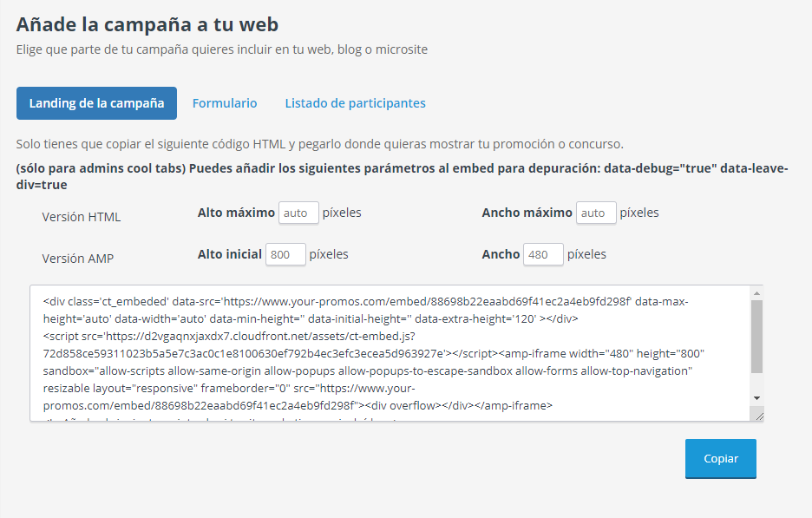Click the code line starting 'sandbox="allow-scripts'
This screenshot has height=518, width=812.
(x=368, y=370)
